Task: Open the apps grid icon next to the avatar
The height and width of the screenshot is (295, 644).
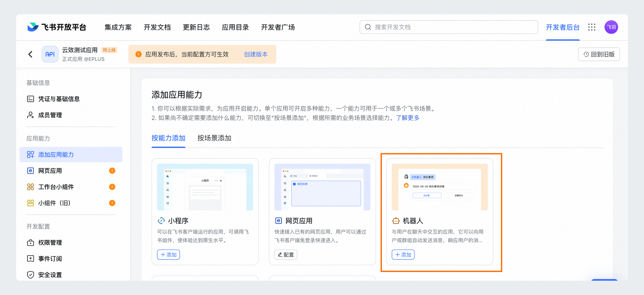Action: click(591, 27)
